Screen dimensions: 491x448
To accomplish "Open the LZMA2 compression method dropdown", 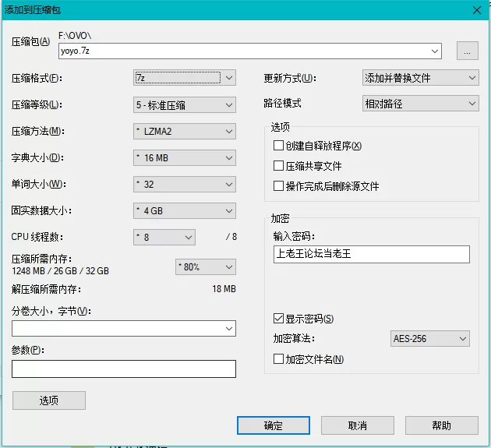I will pyautogui.click(x=185, y=131).
